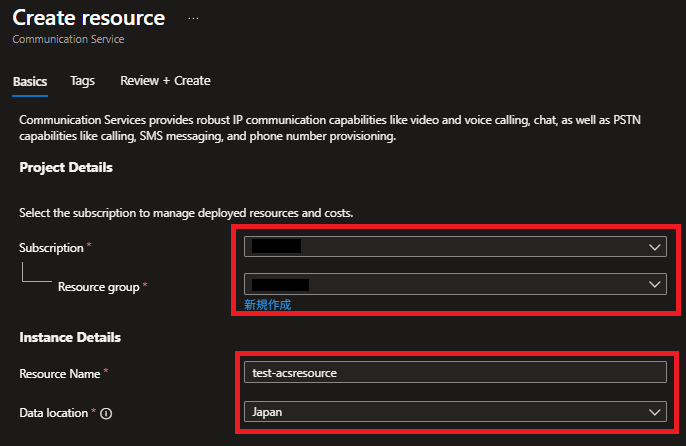
Task: Open the ellipsis menu beside Create resource
Action: pos(194,18)
